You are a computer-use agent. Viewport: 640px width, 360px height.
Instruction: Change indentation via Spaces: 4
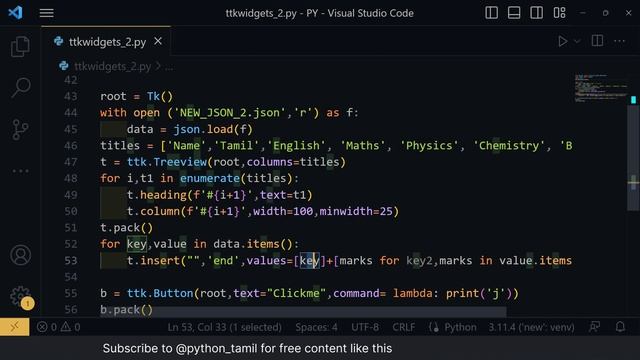point(316,327)
